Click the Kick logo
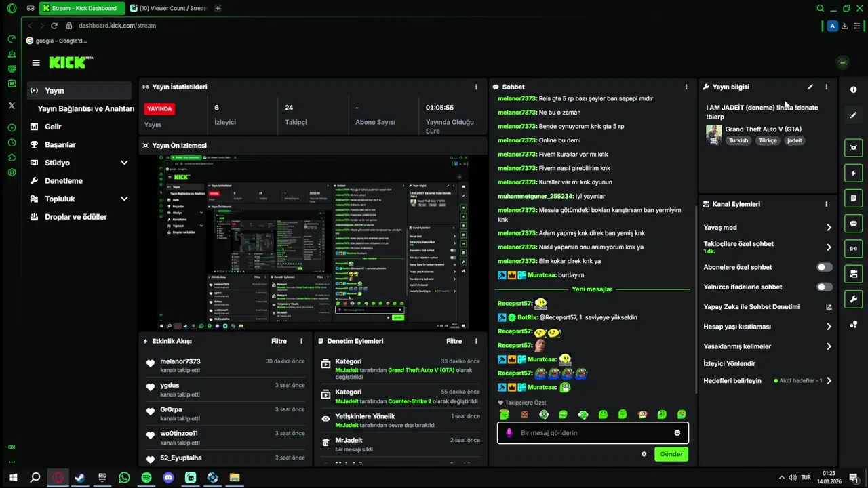The height and width of the screenshot is (488, 868). (71, 62)
